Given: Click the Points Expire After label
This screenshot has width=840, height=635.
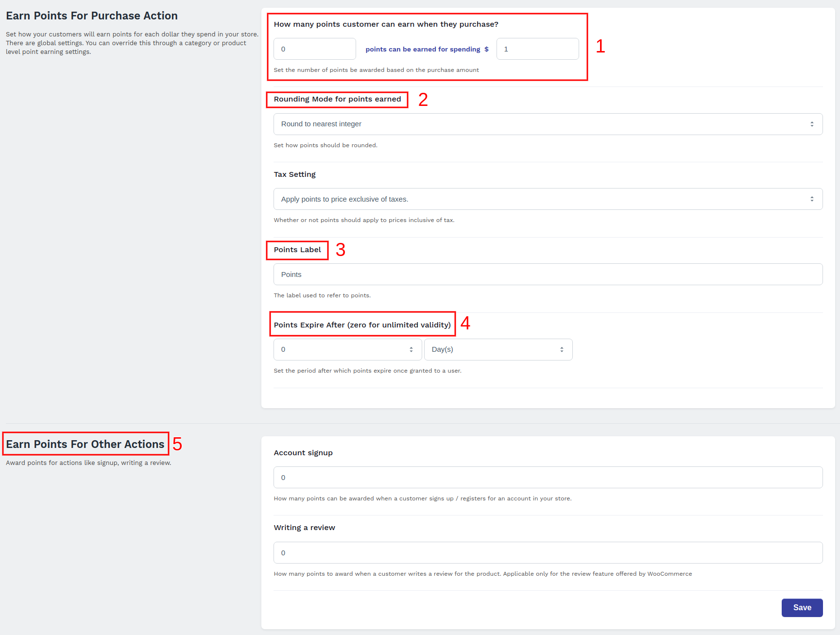Looking at the screenshot, I should click(361, 325).
